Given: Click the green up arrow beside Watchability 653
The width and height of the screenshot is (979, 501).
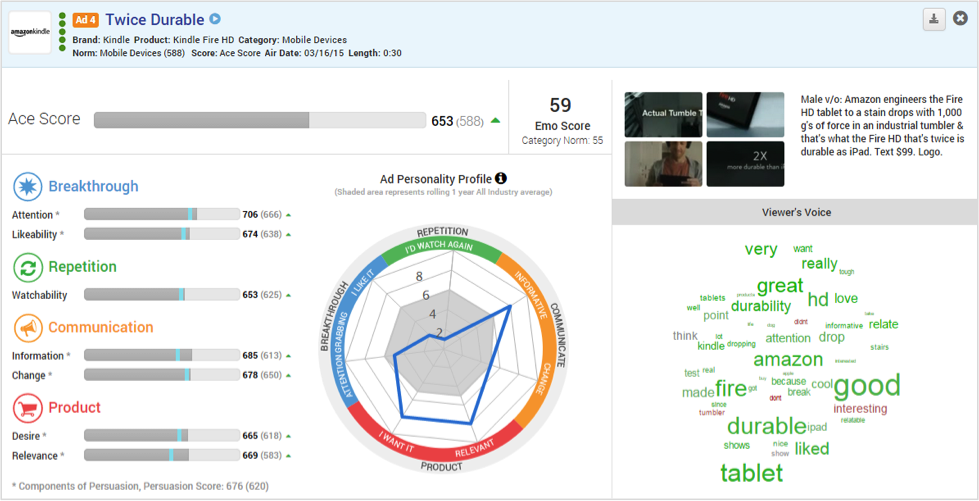Looking at the screenshot, I should coord(288,295).
